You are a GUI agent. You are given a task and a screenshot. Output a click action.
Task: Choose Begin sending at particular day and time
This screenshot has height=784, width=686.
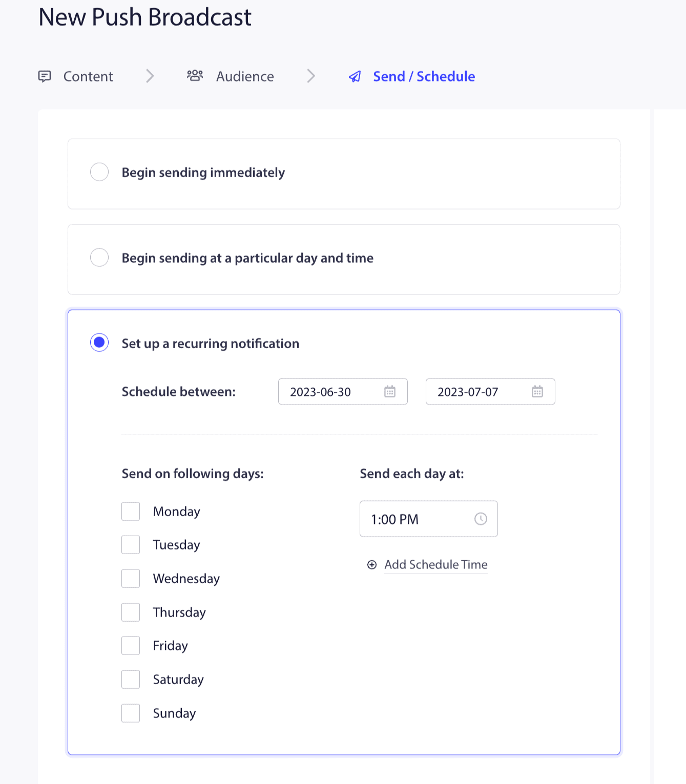pyautogui.click(x=99, y=258)
